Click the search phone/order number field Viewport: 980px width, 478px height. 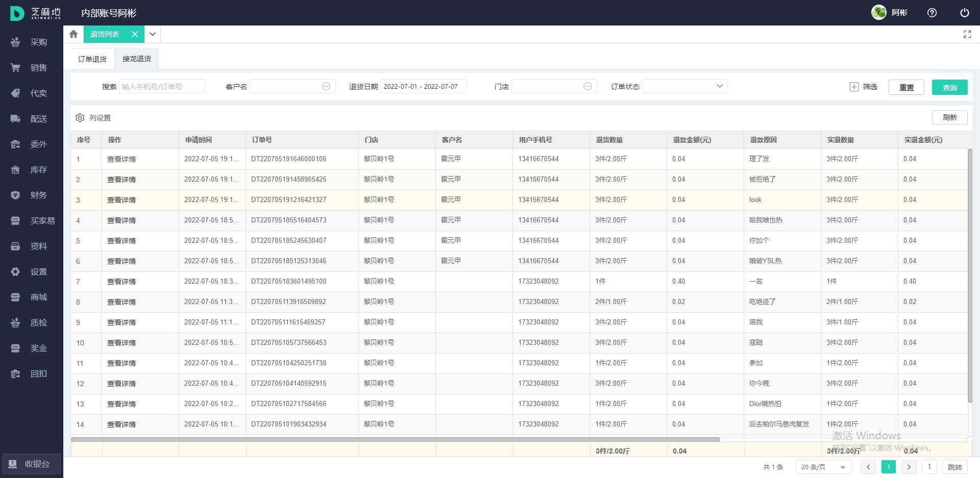coord(162,86)
